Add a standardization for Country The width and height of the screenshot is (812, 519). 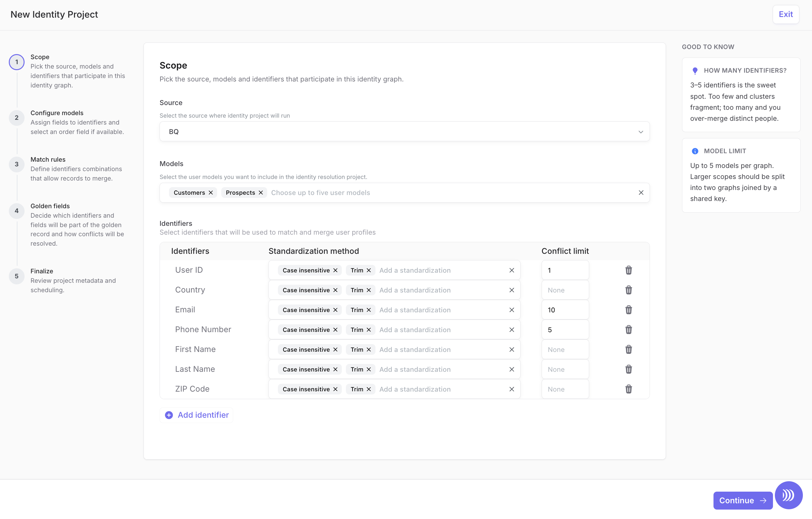(415, 290)
